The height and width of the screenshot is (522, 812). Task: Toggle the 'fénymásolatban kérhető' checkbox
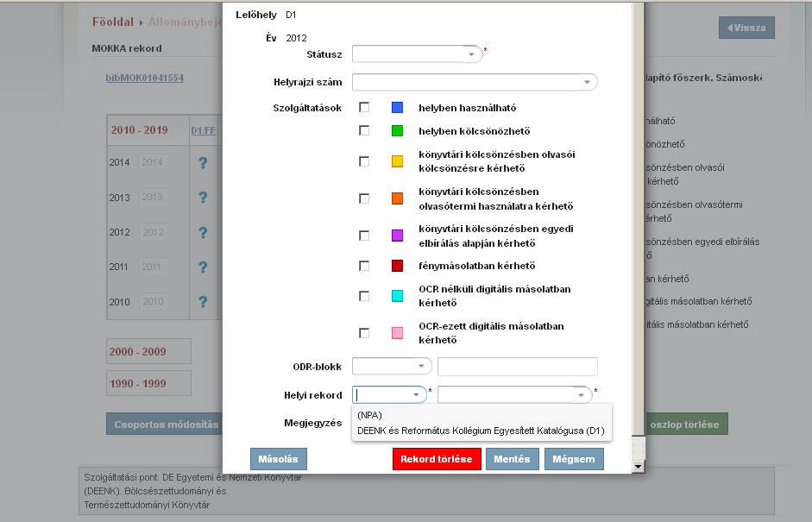[x=364, y=266]
